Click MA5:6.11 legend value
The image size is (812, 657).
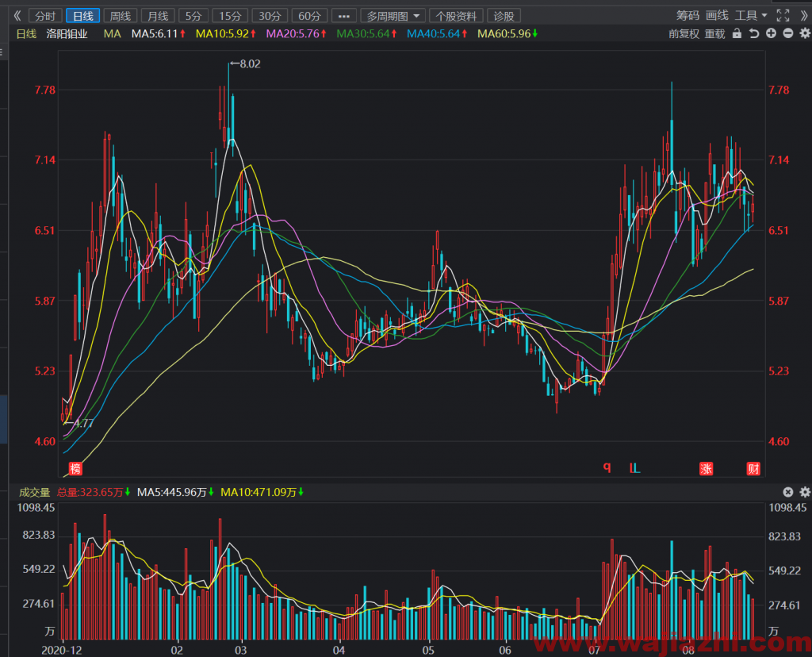point(159,33)
